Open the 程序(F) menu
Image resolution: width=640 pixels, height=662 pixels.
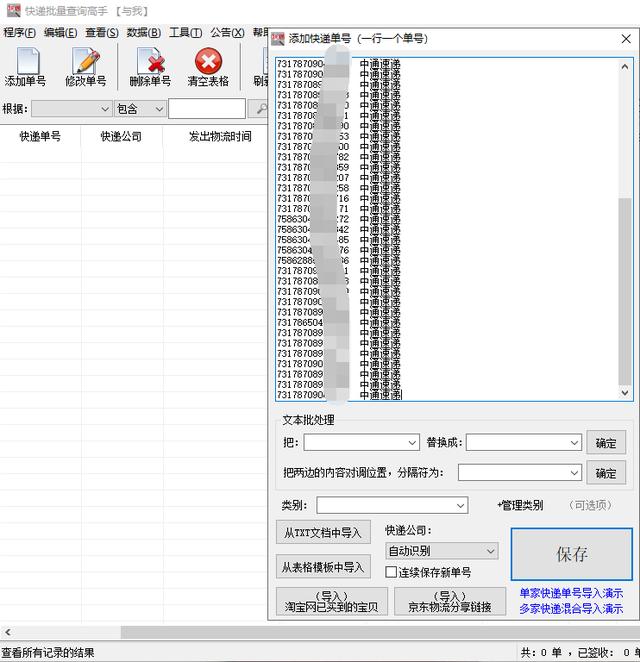point(19,33)
